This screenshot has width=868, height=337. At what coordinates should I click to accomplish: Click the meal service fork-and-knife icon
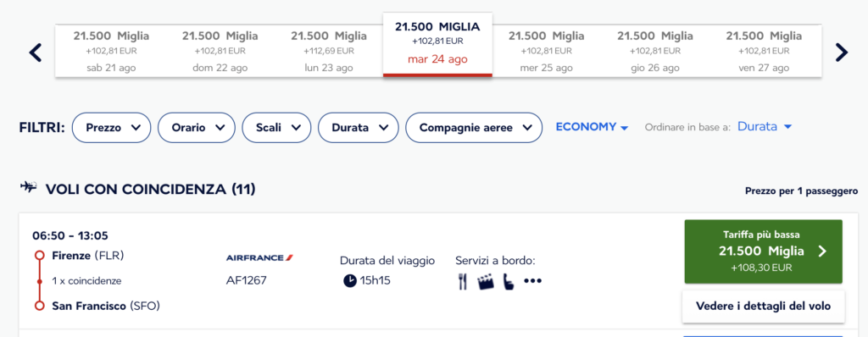pyautogui.click(x=463, y=282)
